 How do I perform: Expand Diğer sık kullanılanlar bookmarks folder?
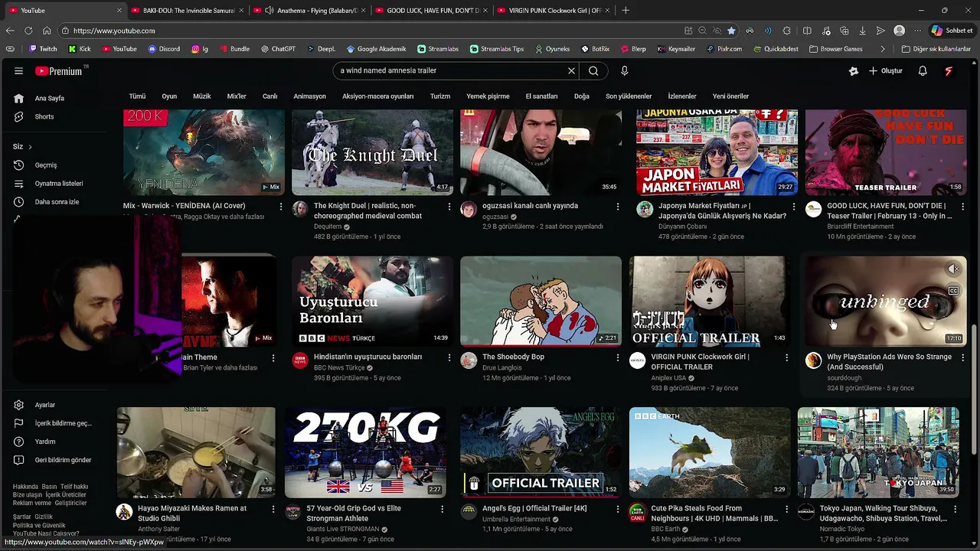[x=936, y=49]
